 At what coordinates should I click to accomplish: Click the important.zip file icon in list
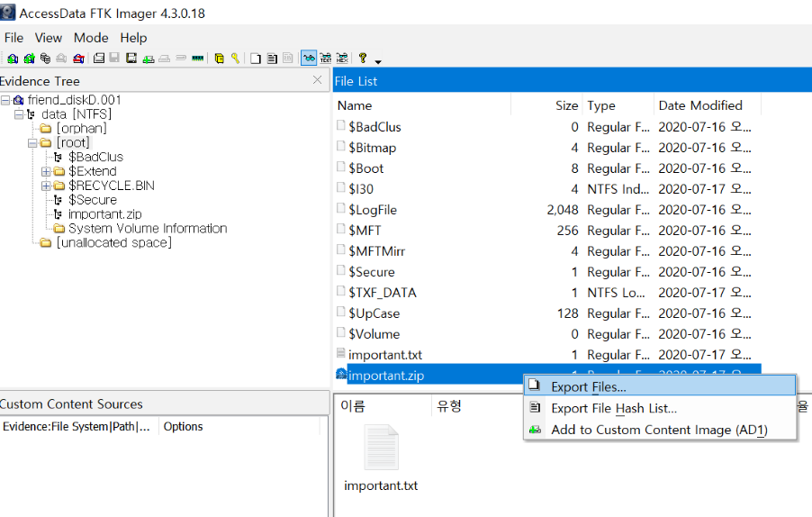[x=341, y=374]
